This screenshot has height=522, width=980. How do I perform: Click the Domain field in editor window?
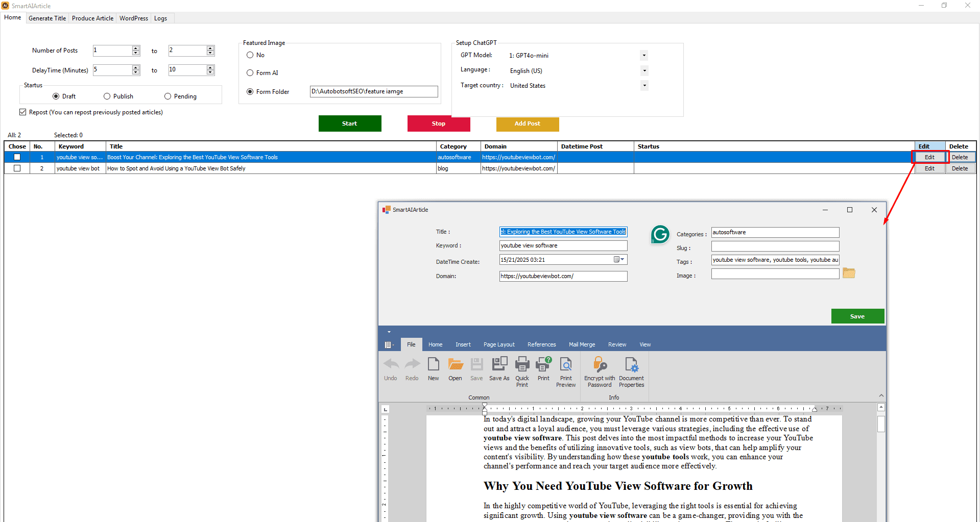pos(563,276)
